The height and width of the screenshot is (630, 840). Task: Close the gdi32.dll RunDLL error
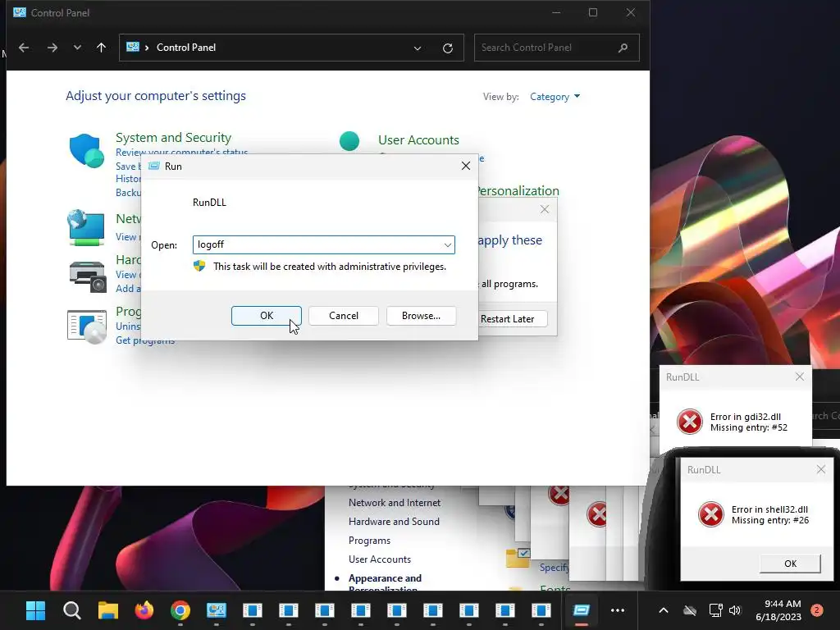click(x=799, y=377)
